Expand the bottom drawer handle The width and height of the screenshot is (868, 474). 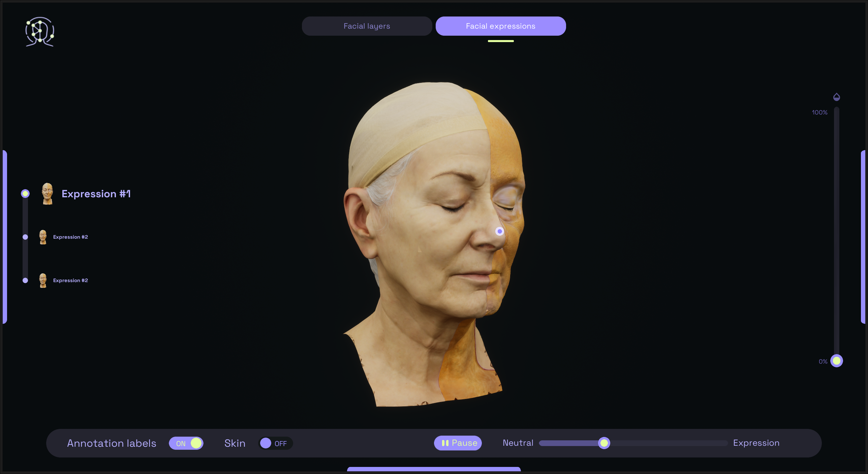[434, 469]
